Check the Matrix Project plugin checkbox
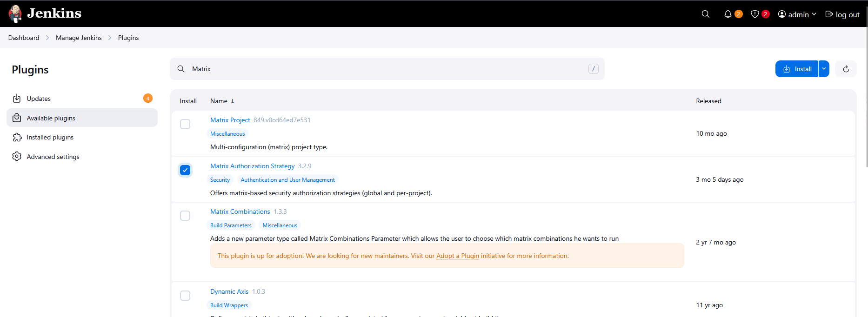This screenshot has height=317, width=868. [185, 124]
